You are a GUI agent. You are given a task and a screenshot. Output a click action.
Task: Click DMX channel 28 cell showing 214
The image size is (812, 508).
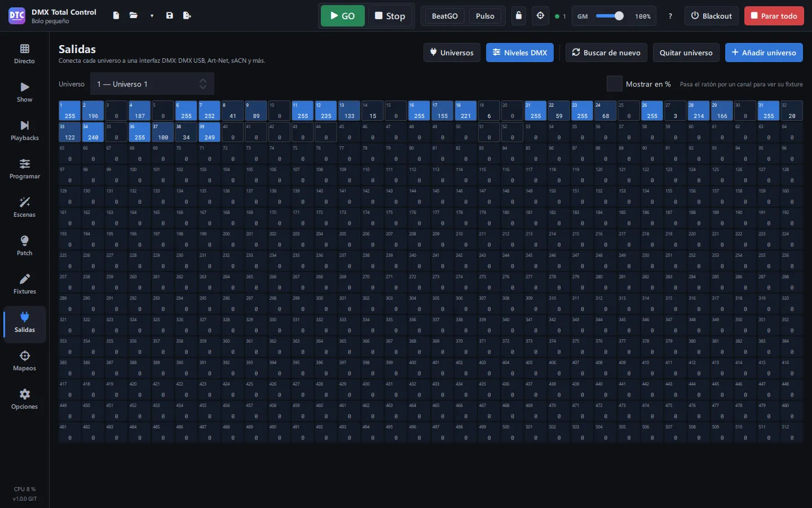(x=699, y=111)
